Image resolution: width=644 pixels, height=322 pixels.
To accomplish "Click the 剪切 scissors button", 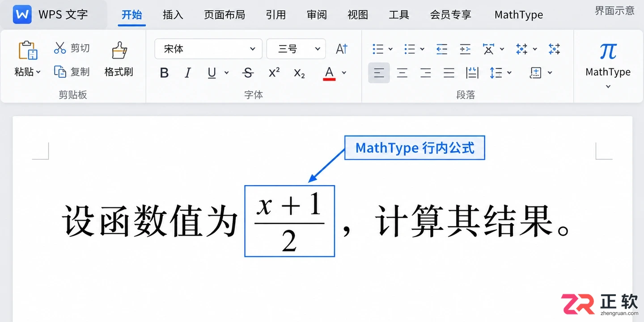I will tap(72, 48).
